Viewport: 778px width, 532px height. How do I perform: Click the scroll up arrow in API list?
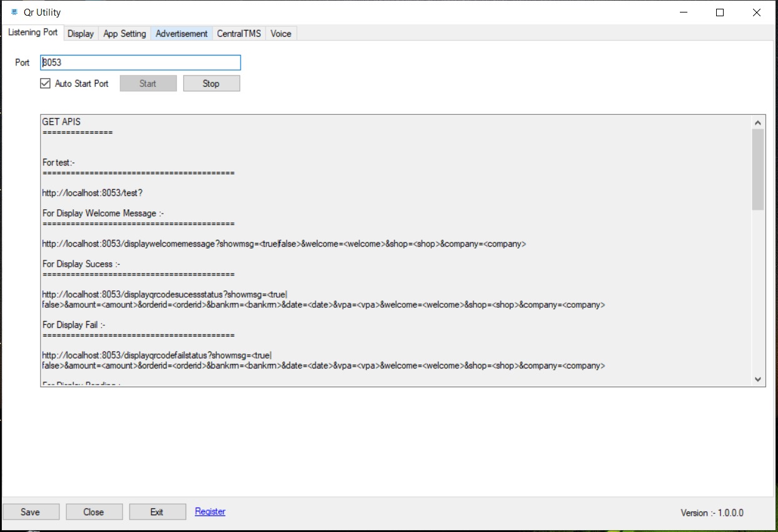758,123
